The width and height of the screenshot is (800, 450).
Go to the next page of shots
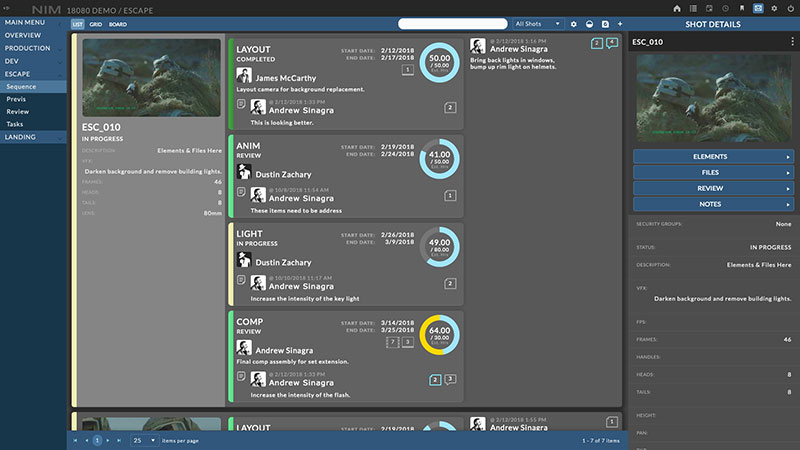pyautogui.click(x=108, y=440)
